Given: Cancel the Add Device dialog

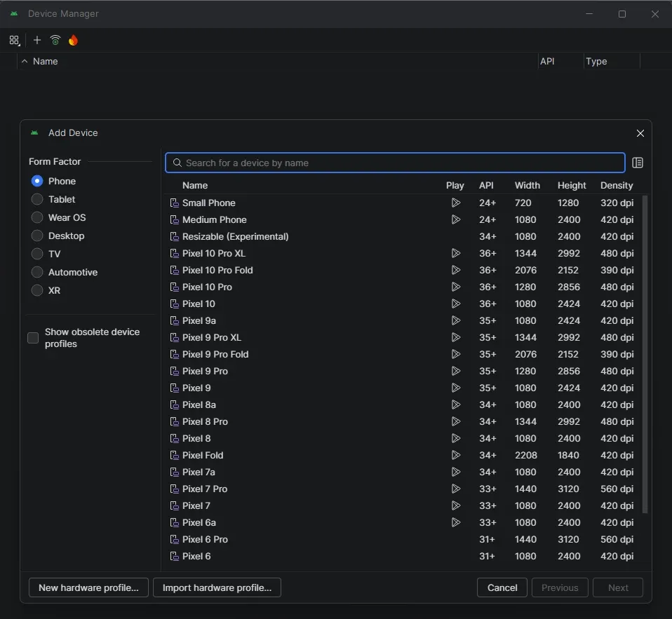Looking at the screenshot, I should point(502,587).
